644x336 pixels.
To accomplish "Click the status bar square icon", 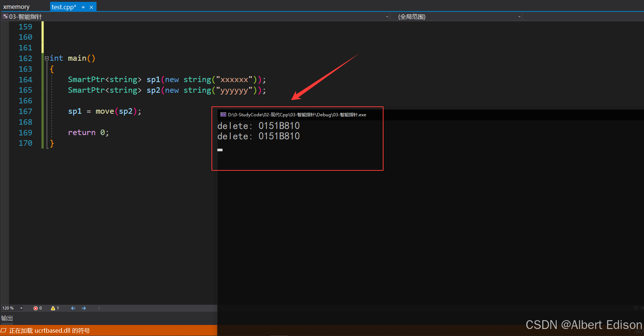I will [x=3, y=330].
